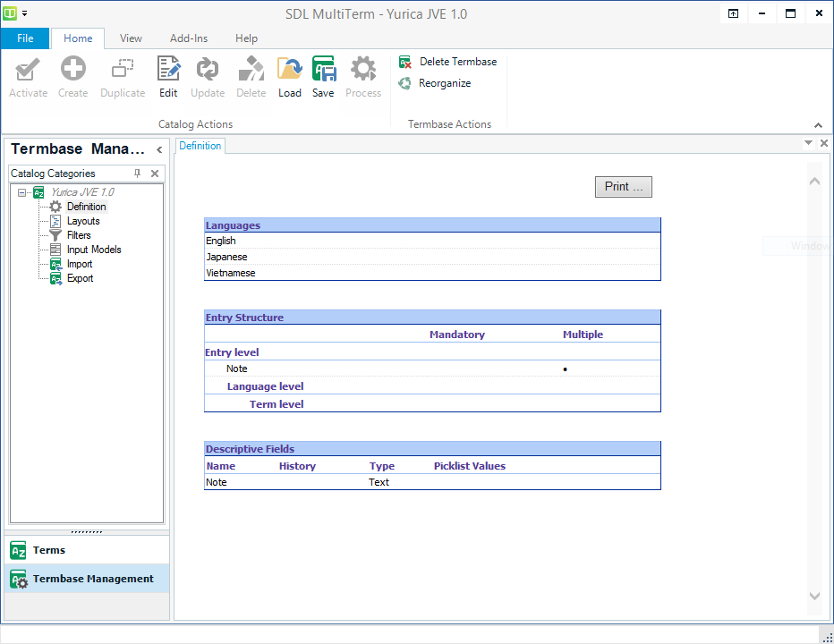
Task: Toggle auto-hide pin on Catalog Categories
Action: click(x=137, y=174)
